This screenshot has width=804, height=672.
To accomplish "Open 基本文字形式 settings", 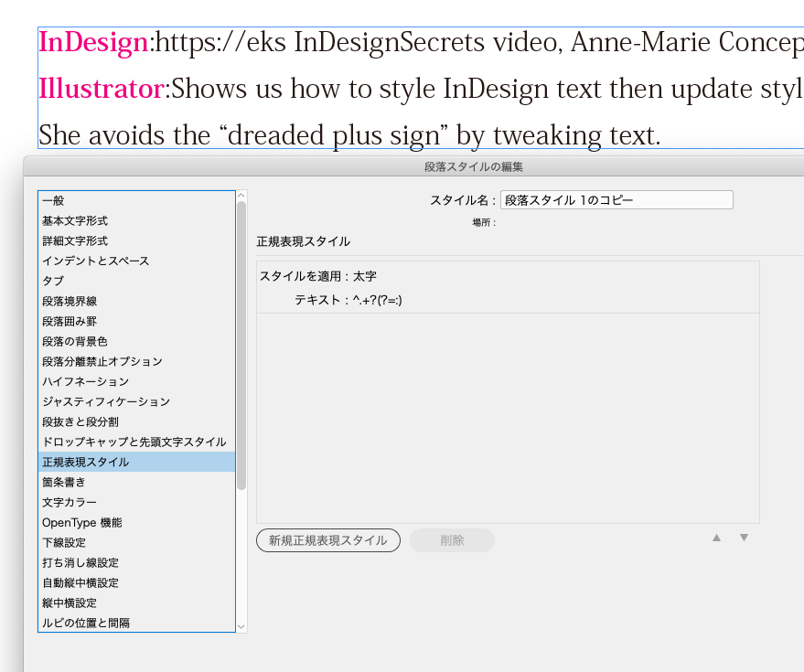I will tap(136, 221).
